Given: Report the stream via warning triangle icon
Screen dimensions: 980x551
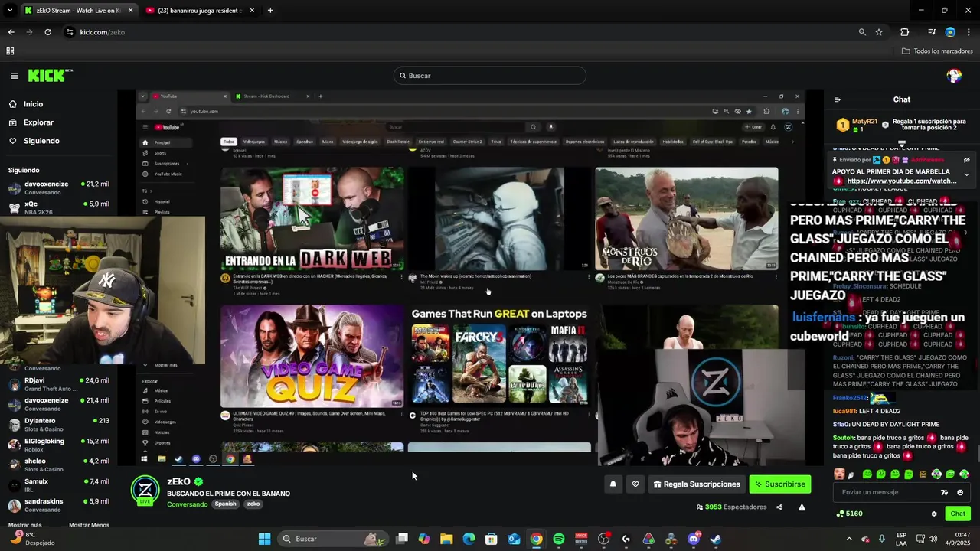Looking at the screenshot, I should click(x=802, y=507).
